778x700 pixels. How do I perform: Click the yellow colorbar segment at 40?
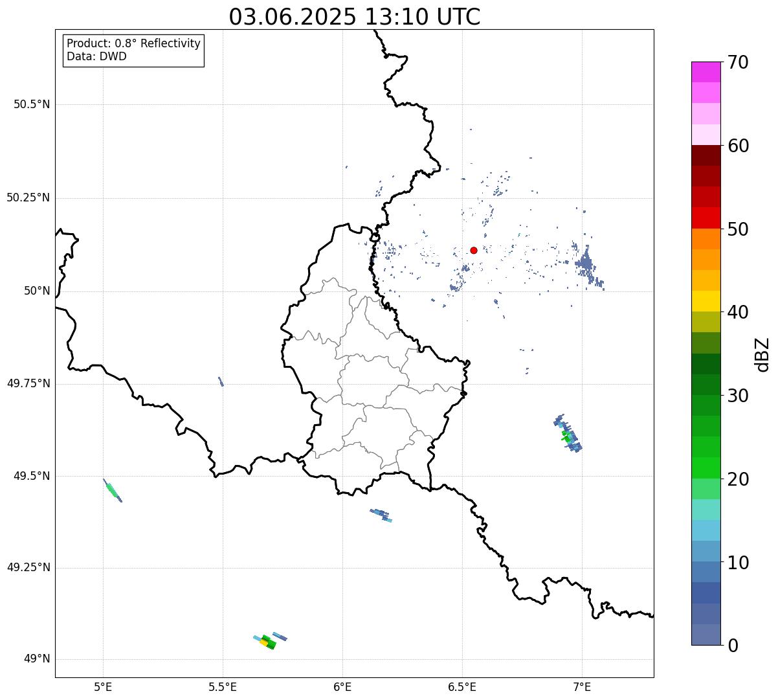pyautogui.click(x=706, y=302)
